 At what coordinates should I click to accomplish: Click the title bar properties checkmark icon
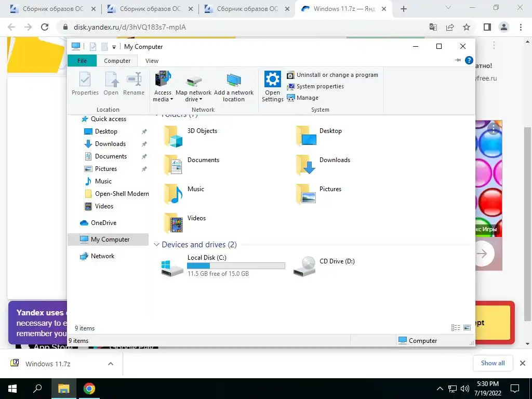click(x=93, y=46)
